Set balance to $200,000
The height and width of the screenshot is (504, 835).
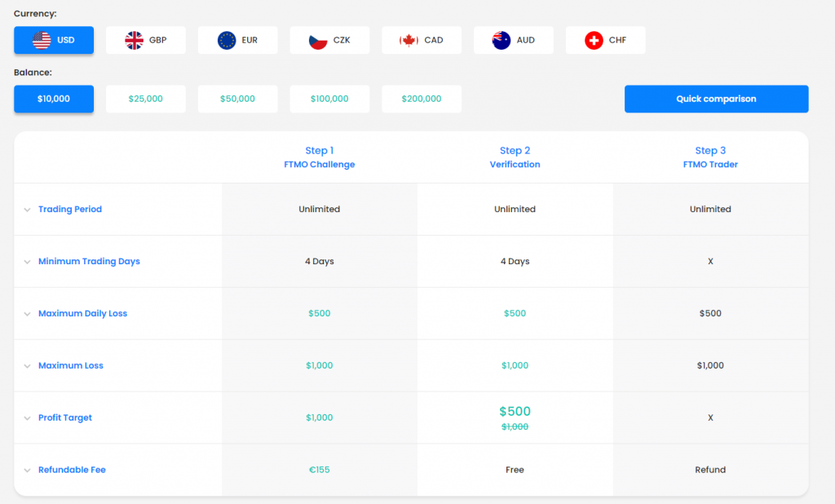[x=422, y=99]
